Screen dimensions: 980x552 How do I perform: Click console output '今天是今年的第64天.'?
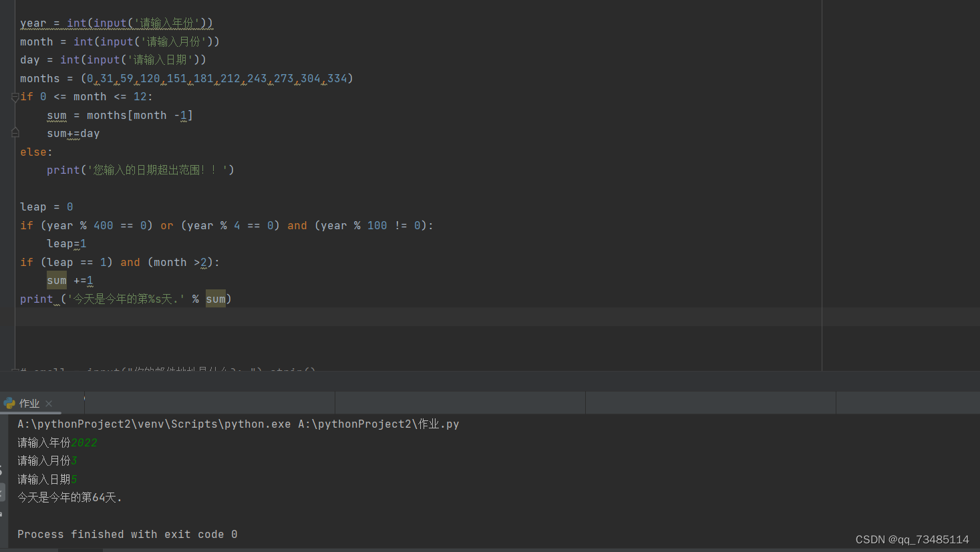tap(69, 498)
